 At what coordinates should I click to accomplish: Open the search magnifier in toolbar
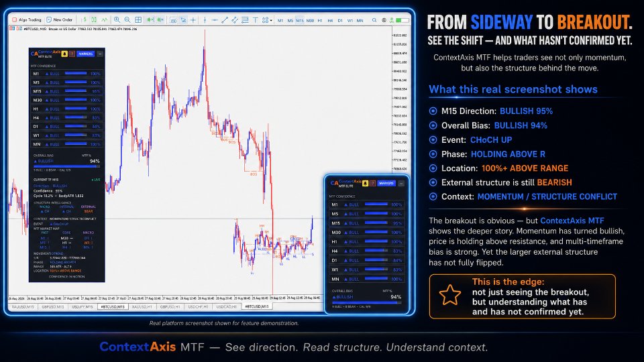(374, 19)
